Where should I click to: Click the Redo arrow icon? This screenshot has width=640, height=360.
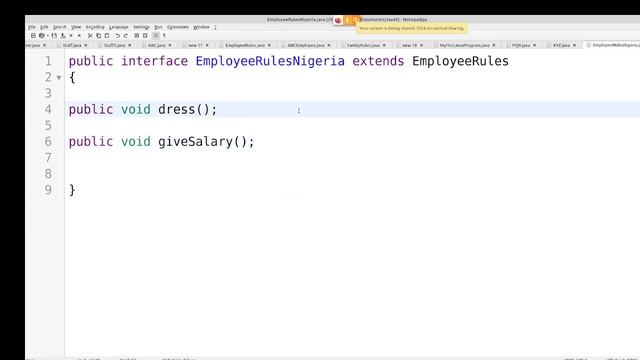pos(126,36)
